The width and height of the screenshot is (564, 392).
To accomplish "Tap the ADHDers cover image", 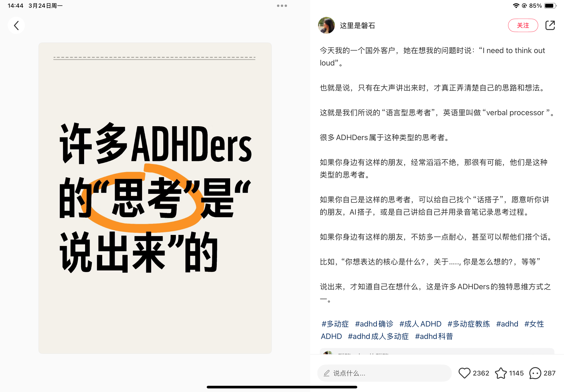I will click(155, 198).
